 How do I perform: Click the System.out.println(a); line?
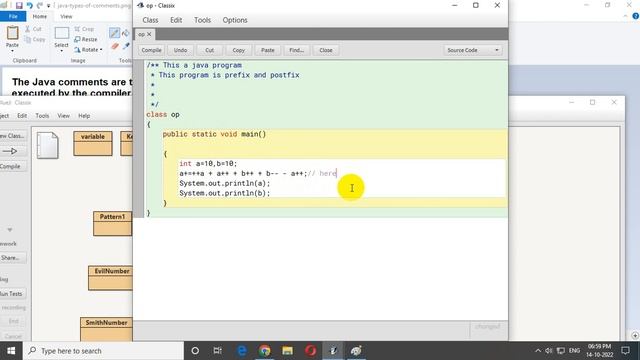(224, 183)
